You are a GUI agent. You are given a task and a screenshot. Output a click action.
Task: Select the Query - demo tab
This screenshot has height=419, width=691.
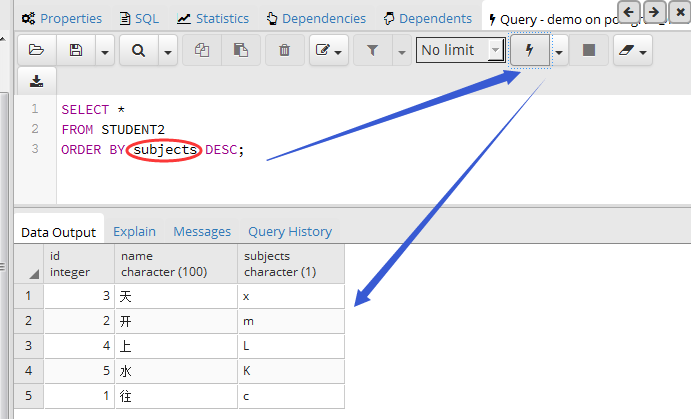coord(551,19)
